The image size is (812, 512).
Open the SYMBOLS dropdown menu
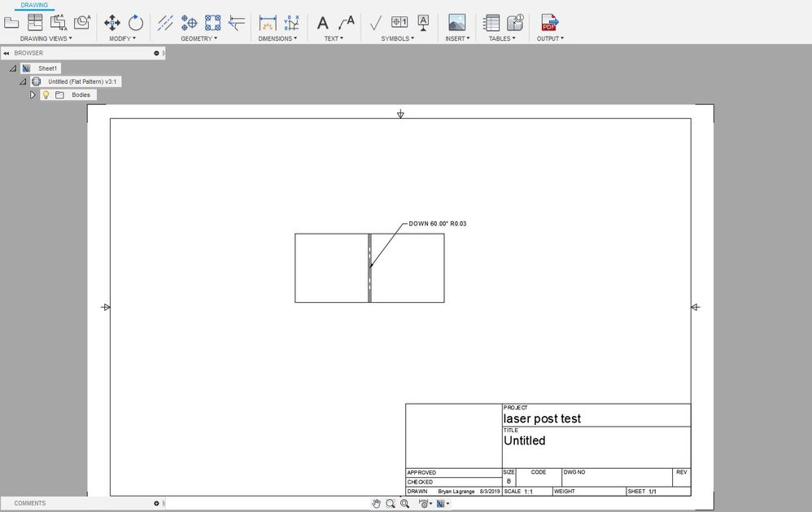click(398, 38)
